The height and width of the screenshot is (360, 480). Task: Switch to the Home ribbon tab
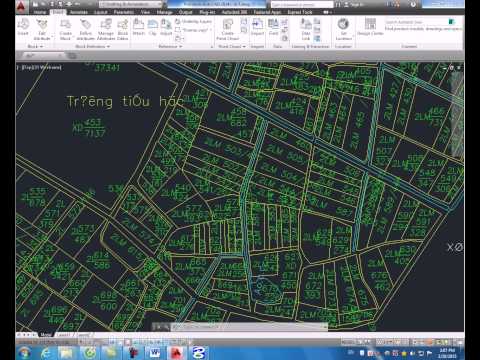click(x=40, y=12)
